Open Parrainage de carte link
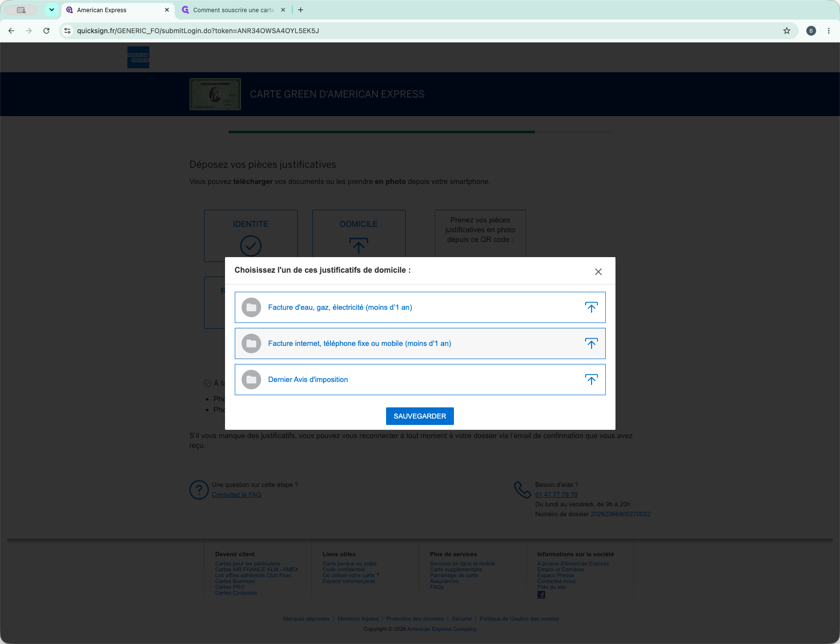Viewport: 840px width, 644px height. click(x=454, y=575)
